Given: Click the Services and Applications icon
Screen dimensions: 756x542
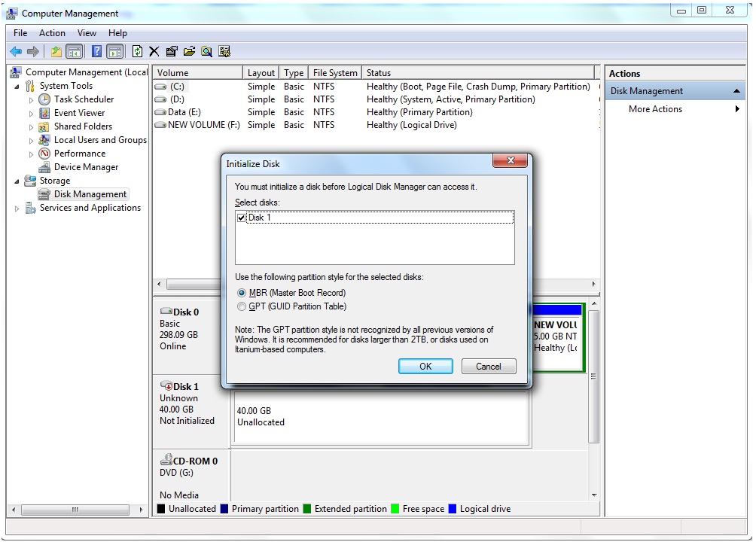Looking at the screenshot, I should tap(30, 208).
